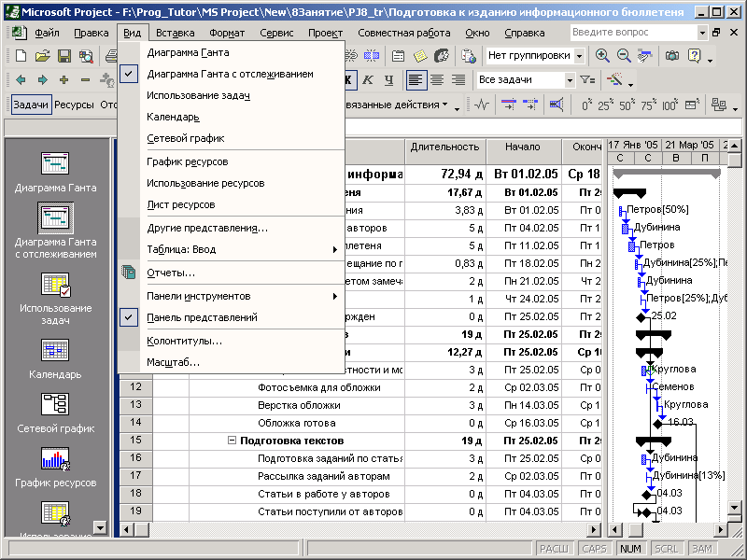Show subtasks with the plus icon

tap(63, 80)
